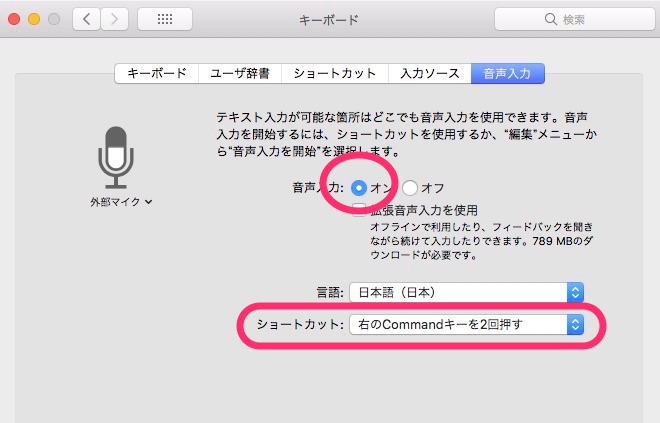660x423 pixels.
Task: Open the 外部マイク microphone dropdown
Action: 121,202
